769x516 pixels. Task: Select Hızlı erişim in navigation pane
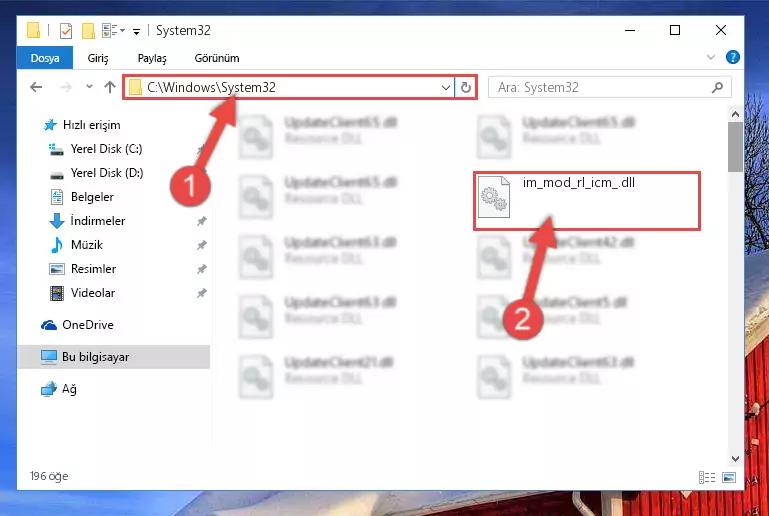click(x=91, y=125)
